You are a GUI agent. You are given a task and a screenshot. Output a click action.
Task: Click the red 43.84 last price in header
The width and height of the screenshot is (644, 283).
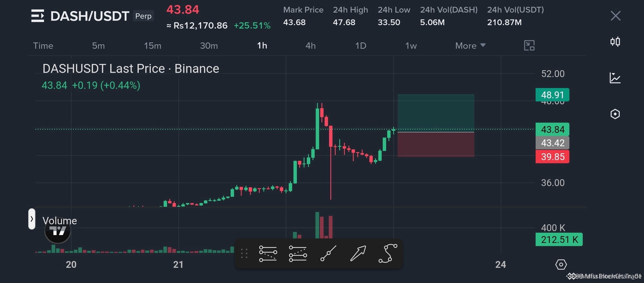[183, 10]
